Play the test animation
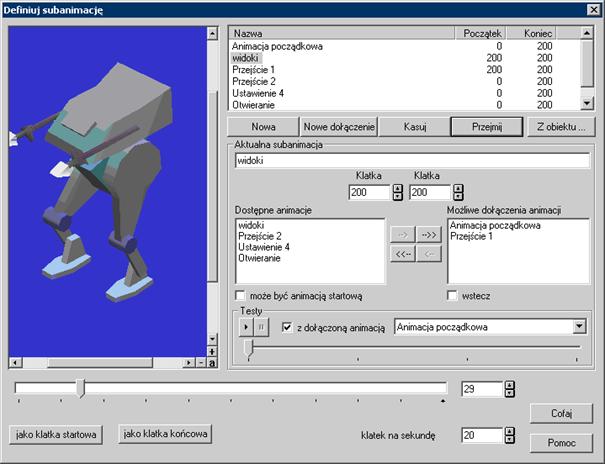This screenshot has width=605, height=464. pos(246,327)
